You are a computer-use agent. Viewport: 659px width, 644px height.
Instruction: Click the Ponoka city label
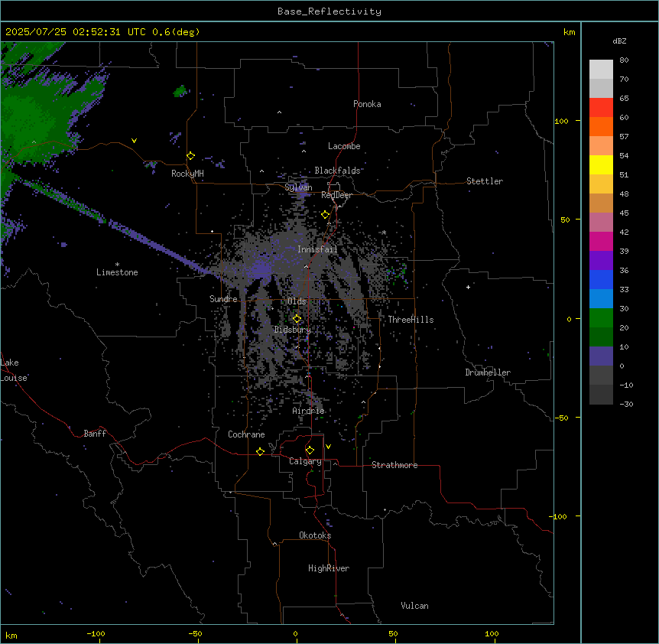pos(367,104)
